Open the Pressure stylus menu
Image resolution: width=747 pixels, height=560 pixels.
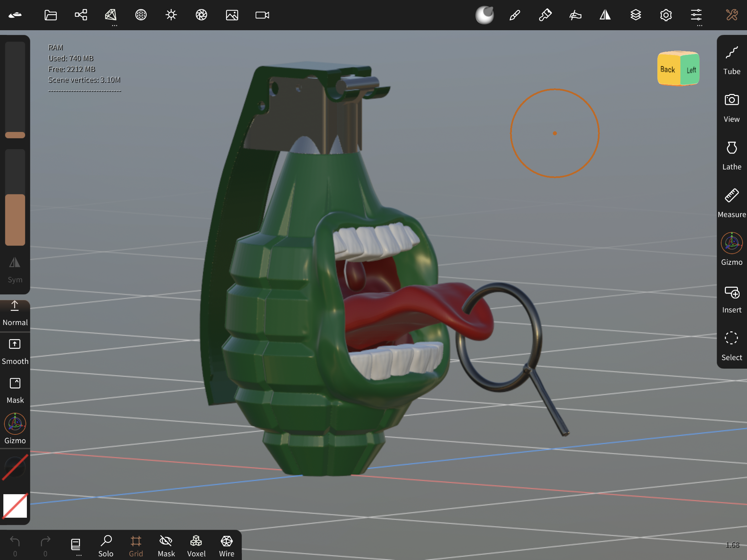point(575,15)
